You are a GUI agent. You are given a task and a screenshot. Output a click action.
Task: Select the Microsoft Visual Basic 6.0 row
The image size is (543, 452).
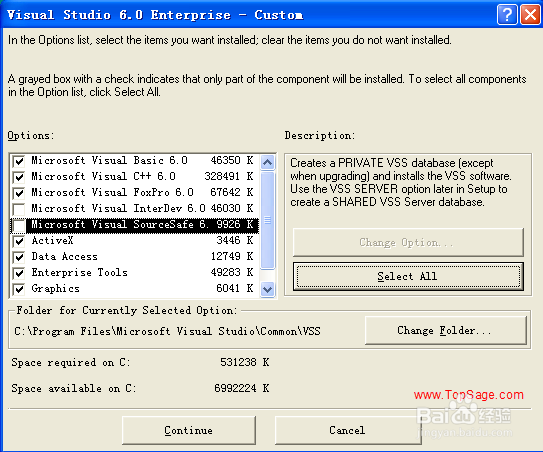coord(135,161)
